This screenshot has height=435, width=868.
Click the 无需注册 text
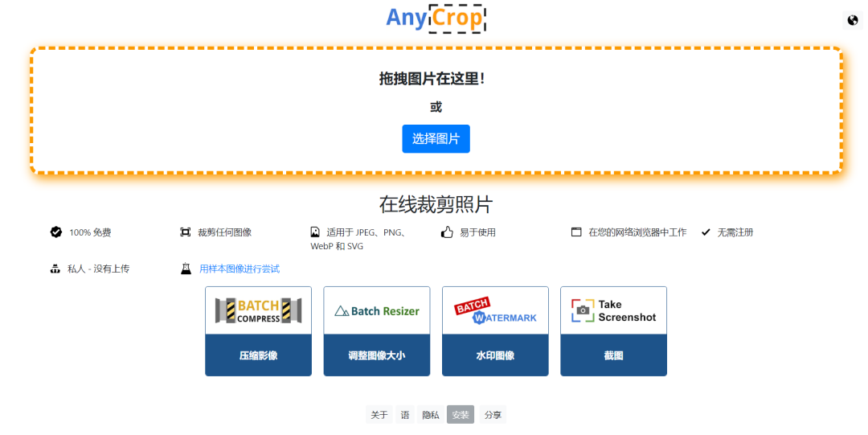pos(735,232)
